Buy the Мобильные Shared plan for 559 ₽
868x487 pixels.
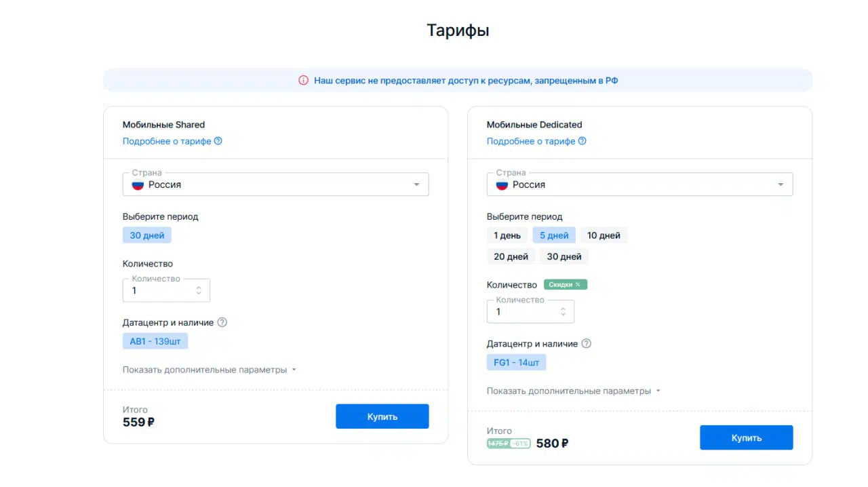coord(382,416)
